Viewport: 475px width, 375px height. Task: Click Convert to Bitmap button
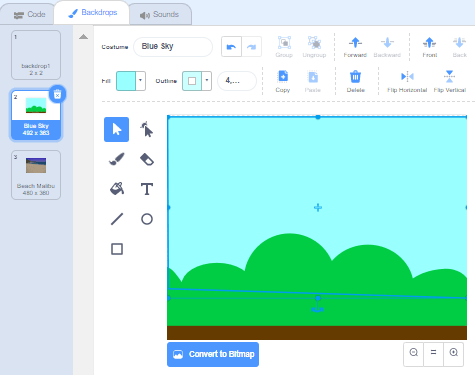click(213, 354)
